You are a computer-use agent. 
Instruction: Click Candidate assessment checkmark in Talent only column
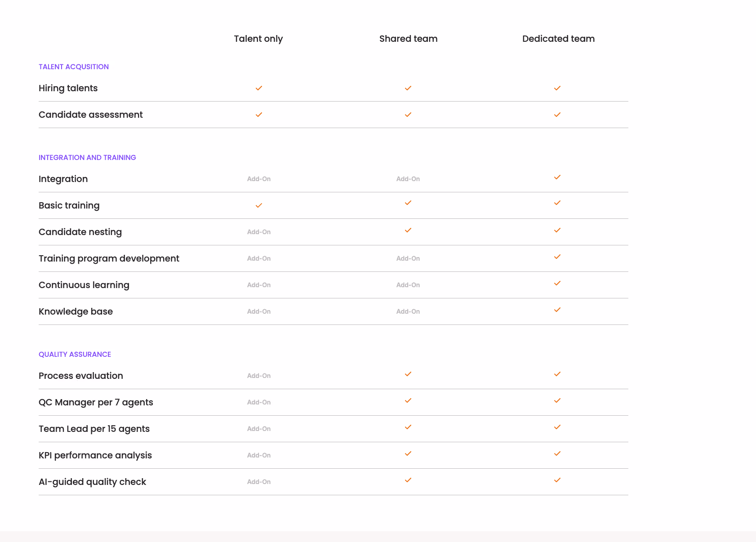pyautogui.click(x=259, y=115)
